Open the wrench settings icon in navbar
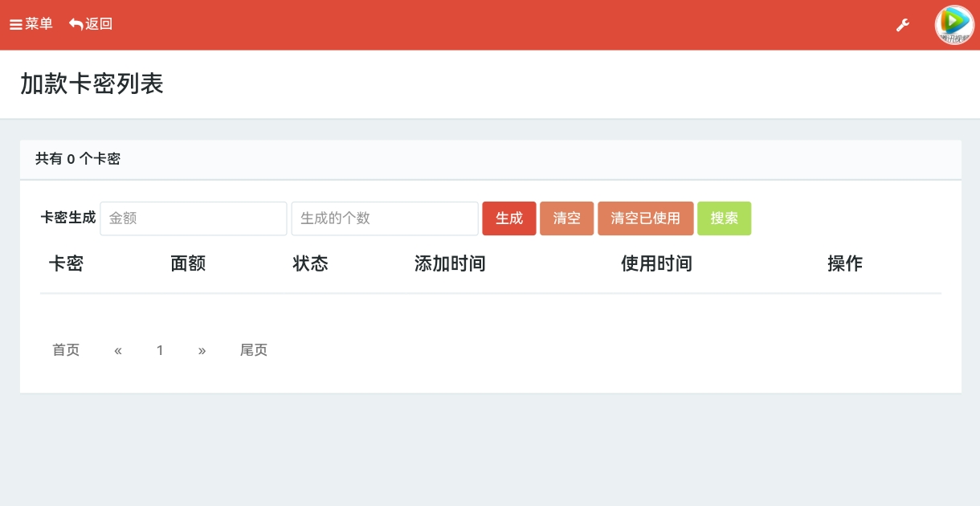 point(903,25)
